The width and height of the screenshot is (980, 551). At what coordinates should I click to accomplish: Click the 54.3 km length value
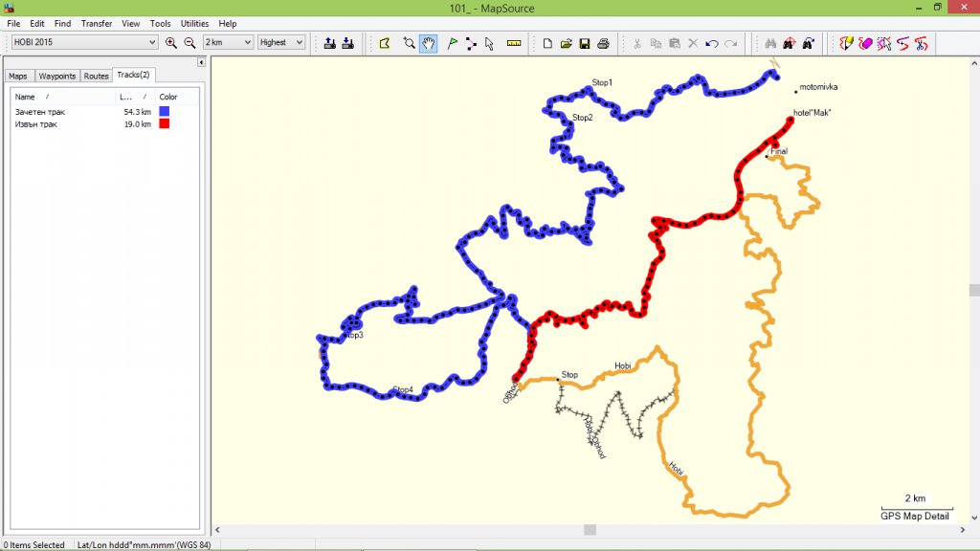coord(138,112)
